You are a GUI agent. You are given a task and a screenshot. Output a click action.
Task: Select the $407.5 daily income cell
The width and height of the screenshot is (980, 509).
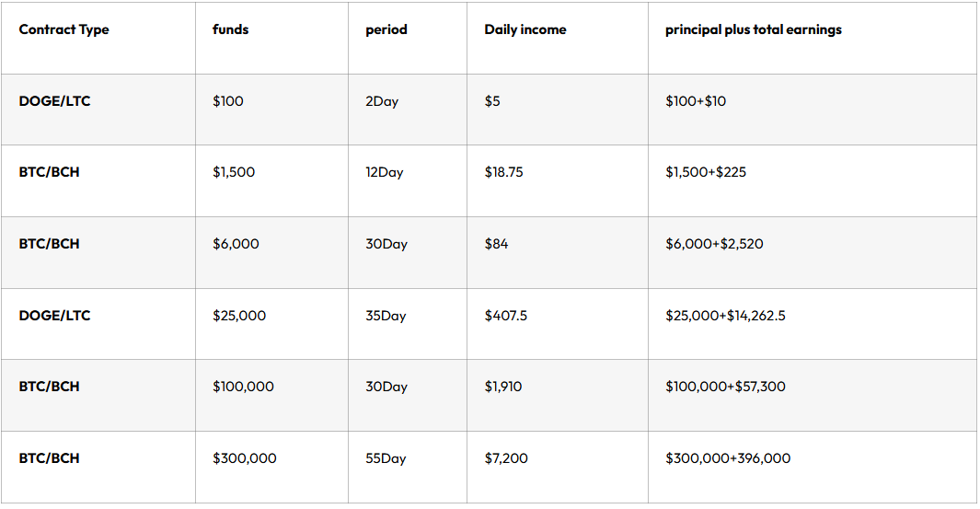[x=505, y=315]
